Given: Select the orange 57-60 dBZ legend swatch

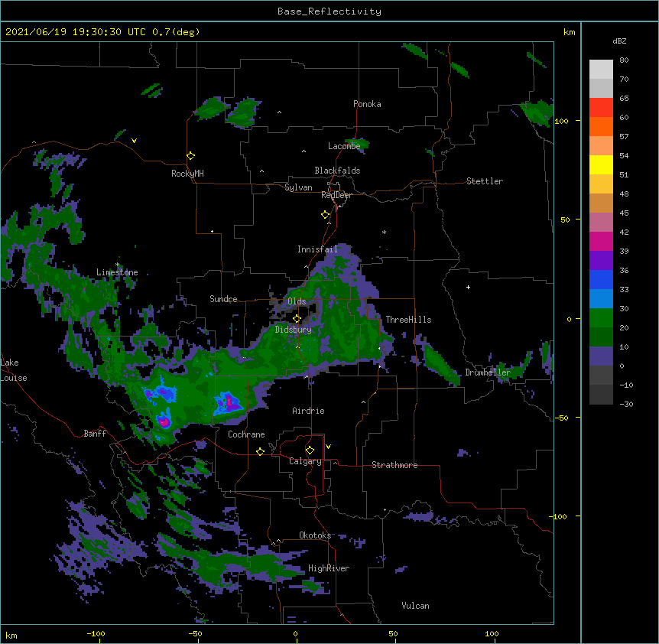Looking at the screenshot, I should [x=601, y=126].
